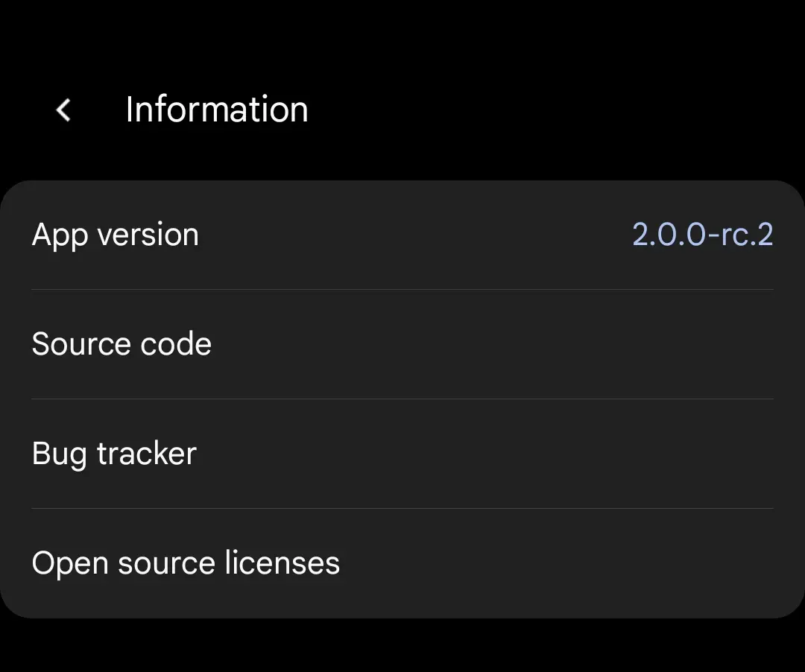Open the Bug tracker page

[402, 454]
